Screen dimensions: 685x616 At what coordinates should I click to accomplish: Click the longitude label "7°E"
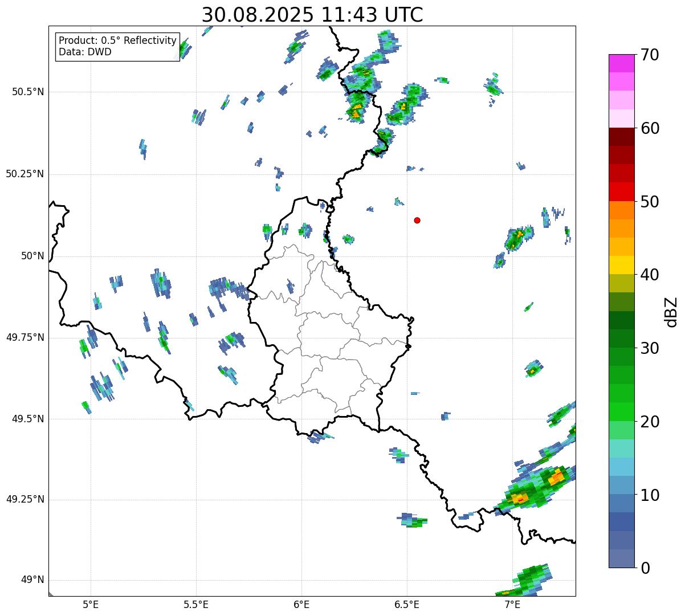pyautogui.click(x=512, y=604)
